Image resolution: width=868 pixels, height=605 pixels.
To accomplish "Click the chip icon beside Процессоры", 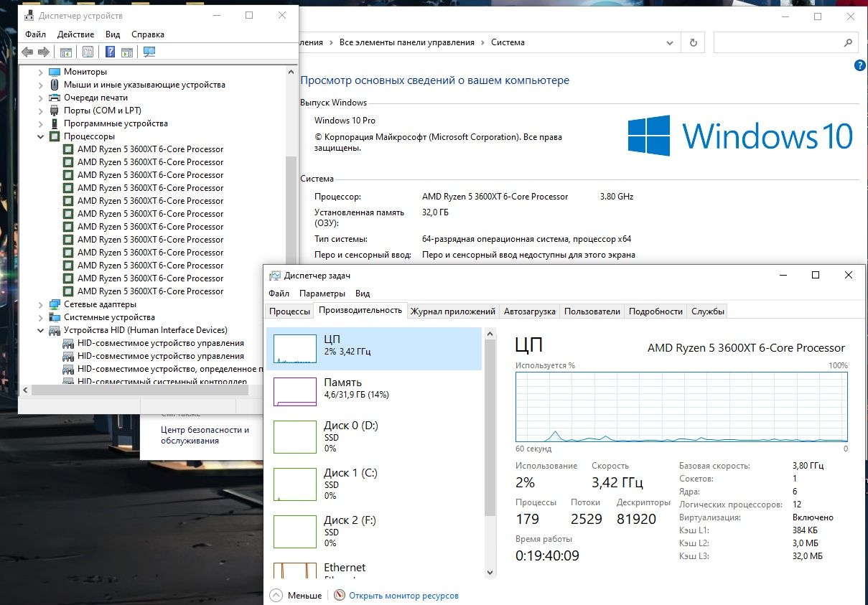I will [x=55, y=136].
